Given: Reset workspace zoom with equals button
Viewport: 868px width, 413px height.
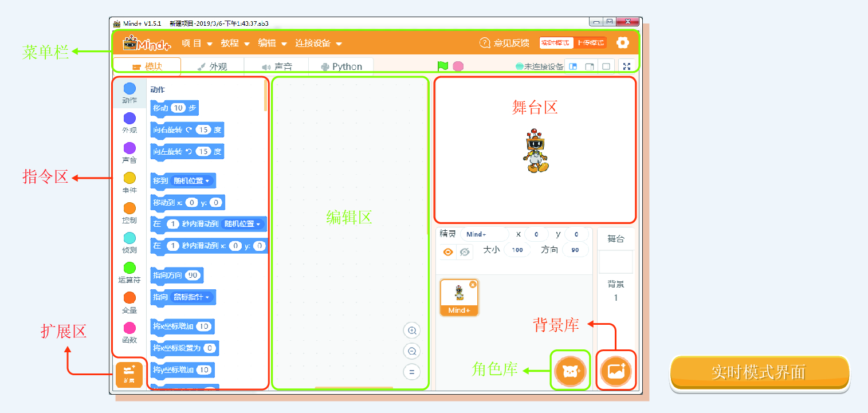Looking at the screenshot, I should (x=411, y=372).
